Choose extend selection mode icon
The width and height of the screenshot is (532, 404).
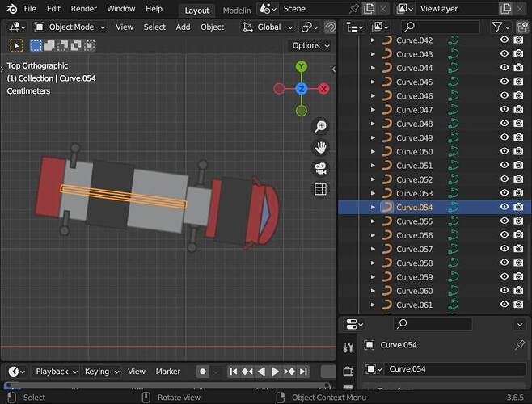pos(49,45)
